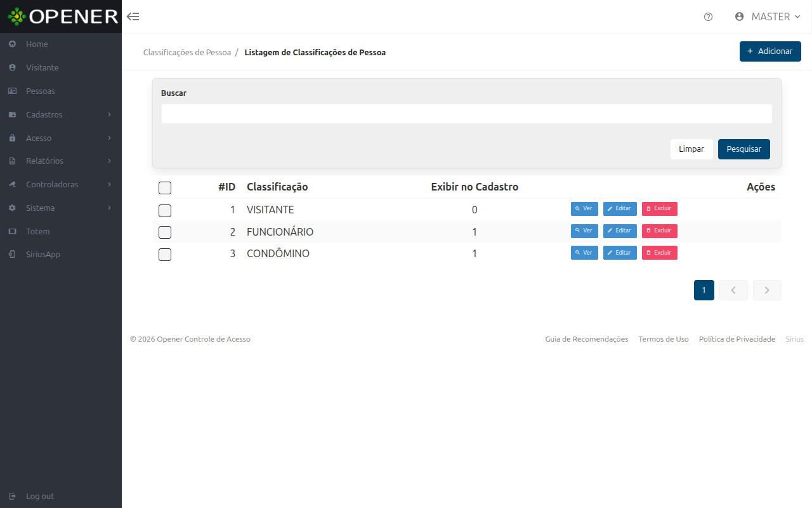Click the Cadastros folder icon
812x508 pixels.
pos(12,115)
